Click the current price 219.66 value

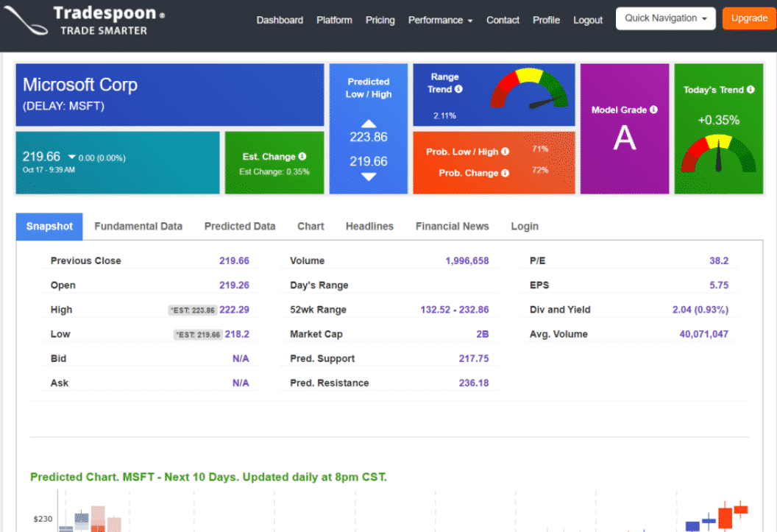coord(41,157)
